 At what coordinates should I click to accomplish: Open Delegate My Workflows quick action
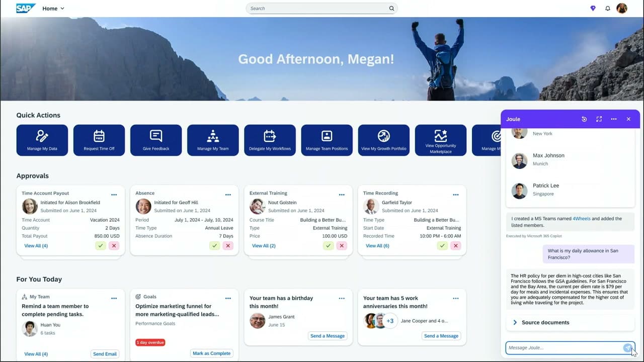point(270,140)
